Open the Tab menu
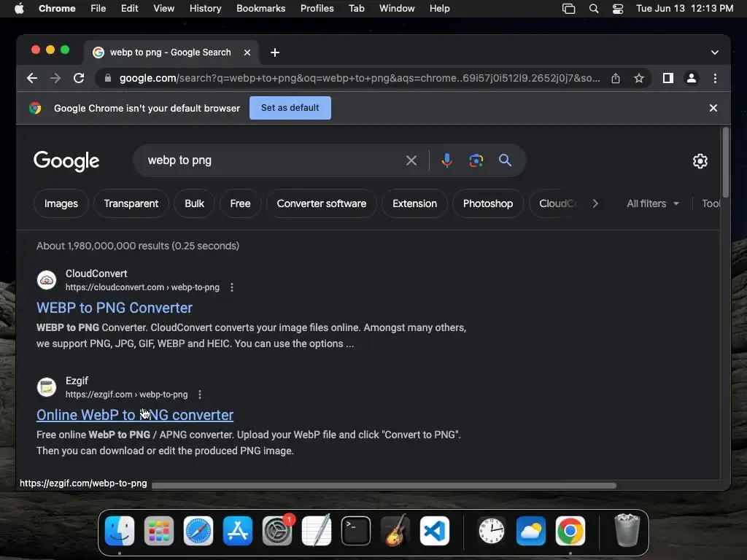 [x=356, y=9]
